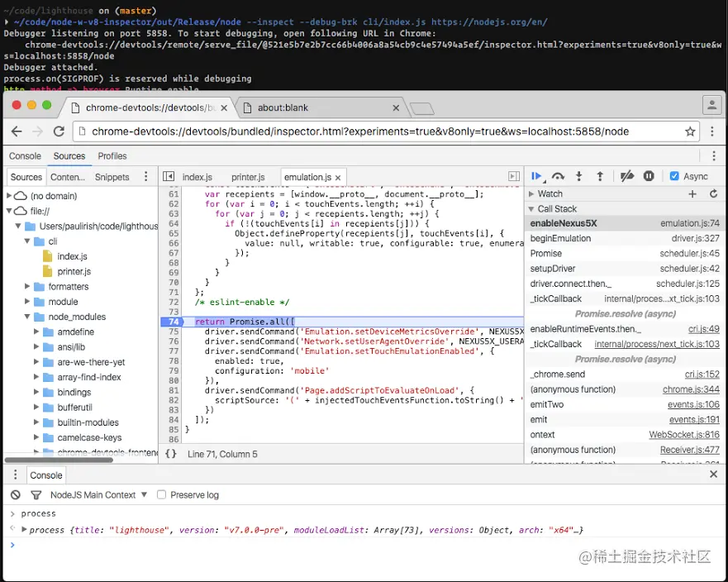Open NodeJS Main Context dropdown
Screen dimensions: 728x582
[x=98, y=494]
